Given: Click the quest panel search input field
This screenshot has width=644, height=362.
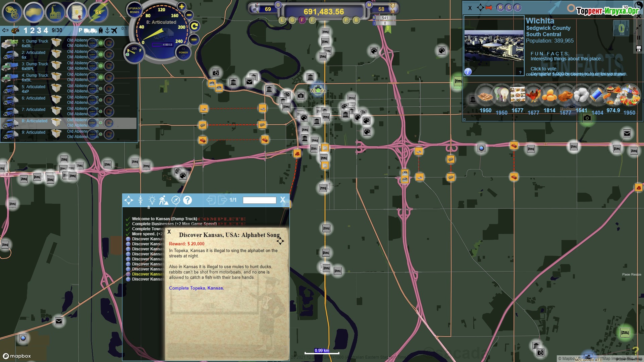Looking at the screenshot, I should coord(259,200).
